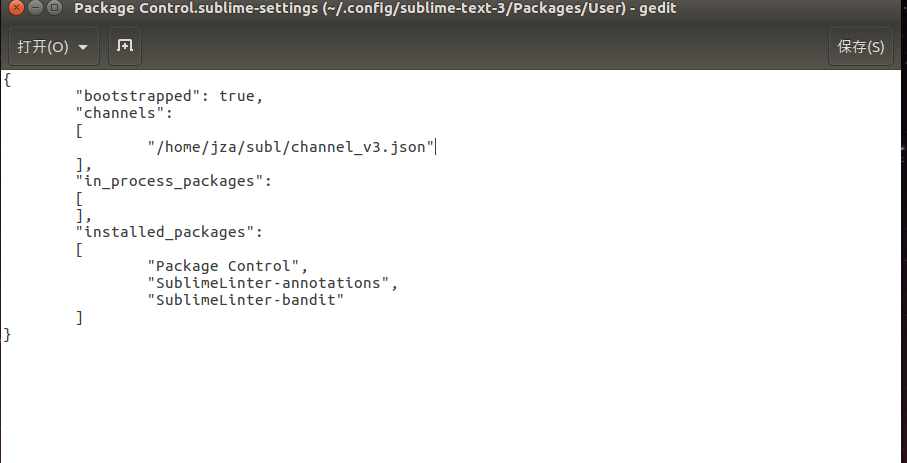Place cursor on "installed_packages" key

click(x=165, y=232)
